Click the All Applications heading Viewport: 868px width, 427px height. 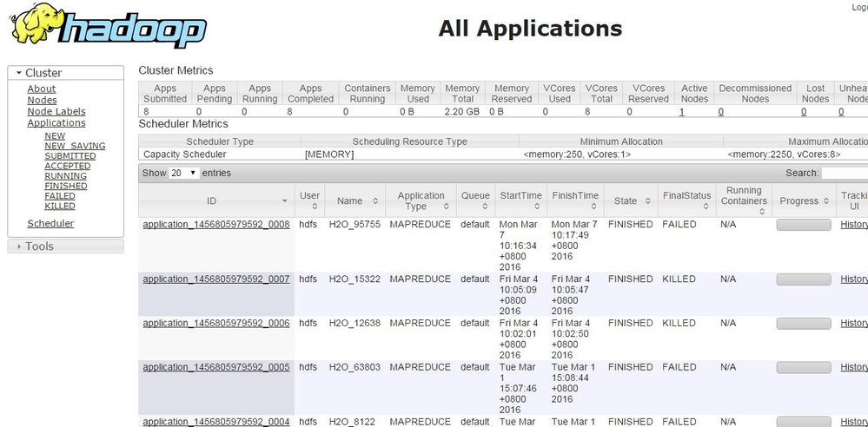click(530, 29)
